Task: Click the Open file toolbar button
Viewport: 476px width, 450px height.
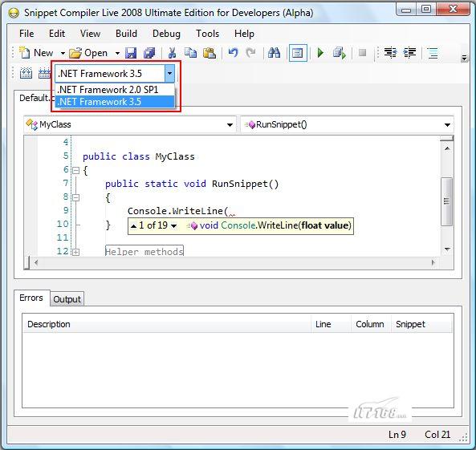Action: [x=88, y=53]
